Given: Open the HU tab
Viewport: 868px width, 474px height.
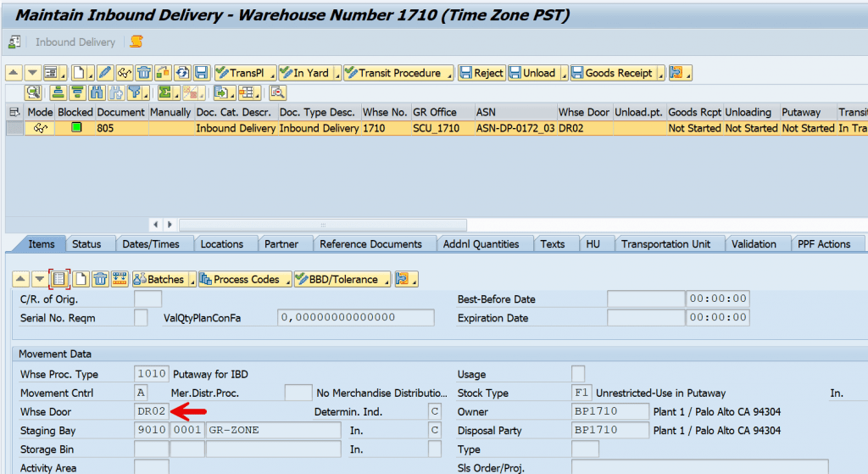Looking at the screenshot, I should [593, 243].
